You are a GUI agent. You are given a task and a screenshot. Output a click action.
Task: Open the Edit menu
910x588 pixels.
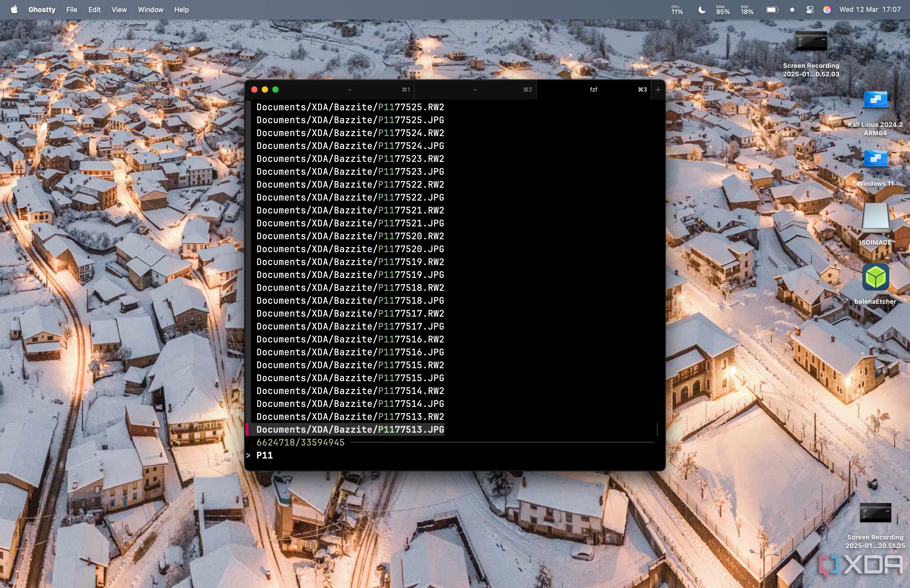(x=94, y=9)
